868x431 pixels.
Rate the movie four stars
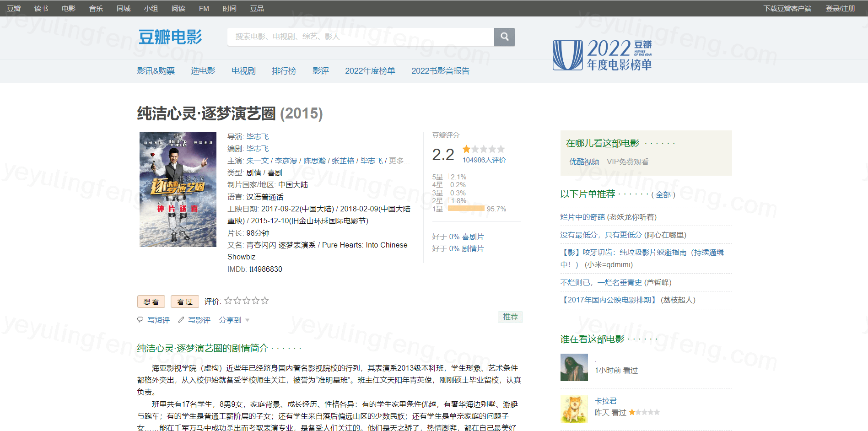point(255,301)
